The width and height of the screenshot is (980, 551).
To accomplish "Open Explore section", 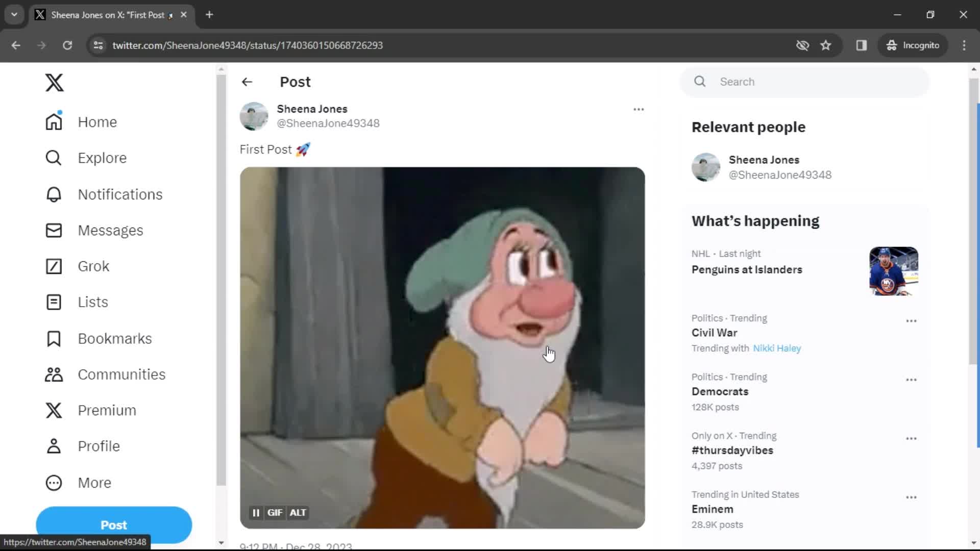I will (x=102, y=158).
